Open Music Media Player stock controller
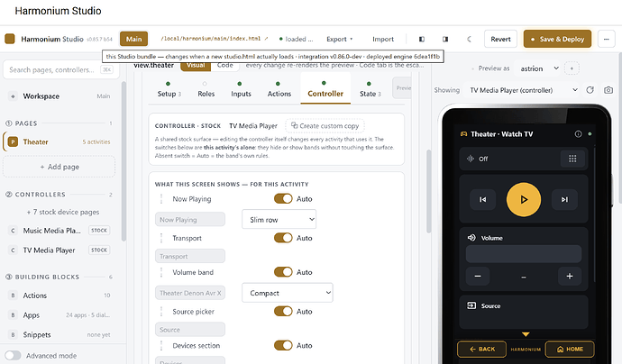Viewport: 622px width, 364px height. (x=59, y=231)
